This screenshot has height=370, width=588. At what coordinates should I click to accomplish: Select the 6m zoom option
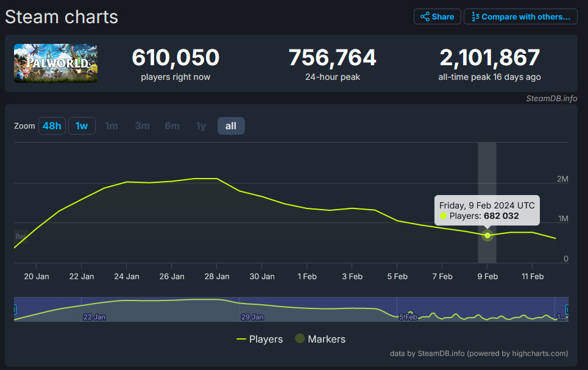(x=172, y=126)
